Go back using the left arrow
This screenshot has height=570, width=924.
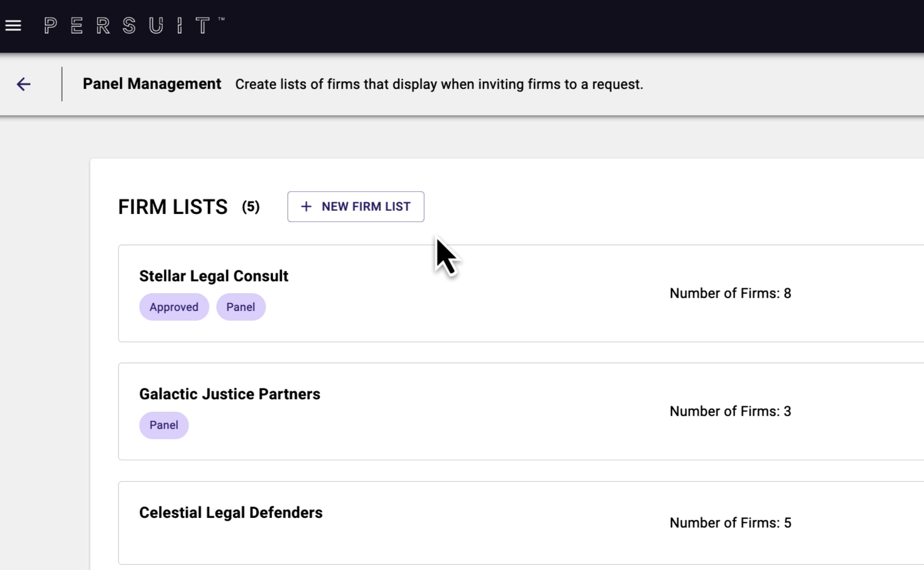[23, 84]
